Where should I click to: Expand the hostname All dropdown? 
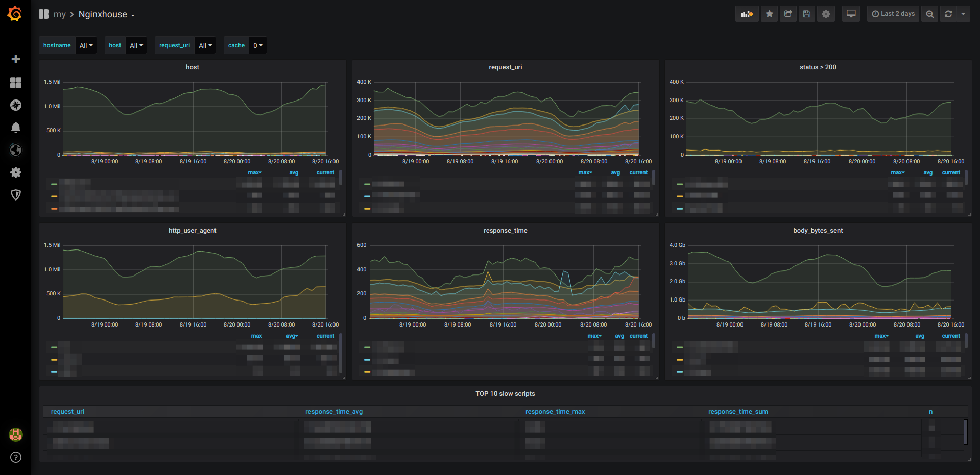86,45
